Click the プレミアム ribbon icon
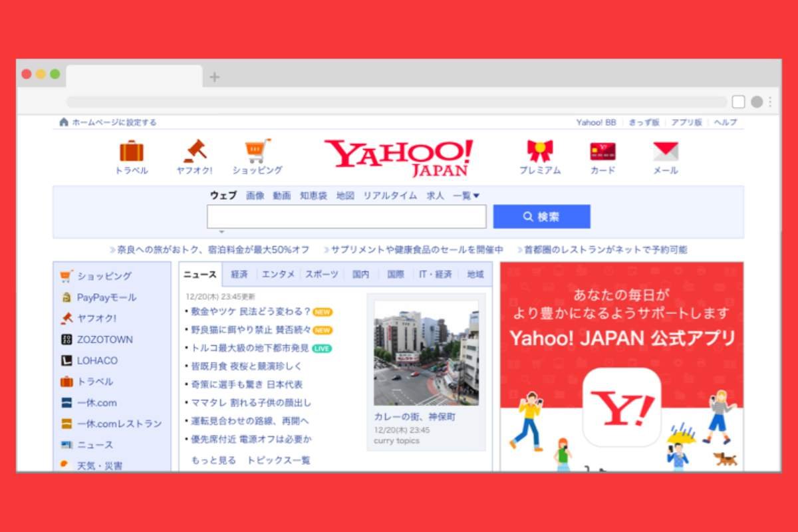The image size is (798, 532). [539, 149]
